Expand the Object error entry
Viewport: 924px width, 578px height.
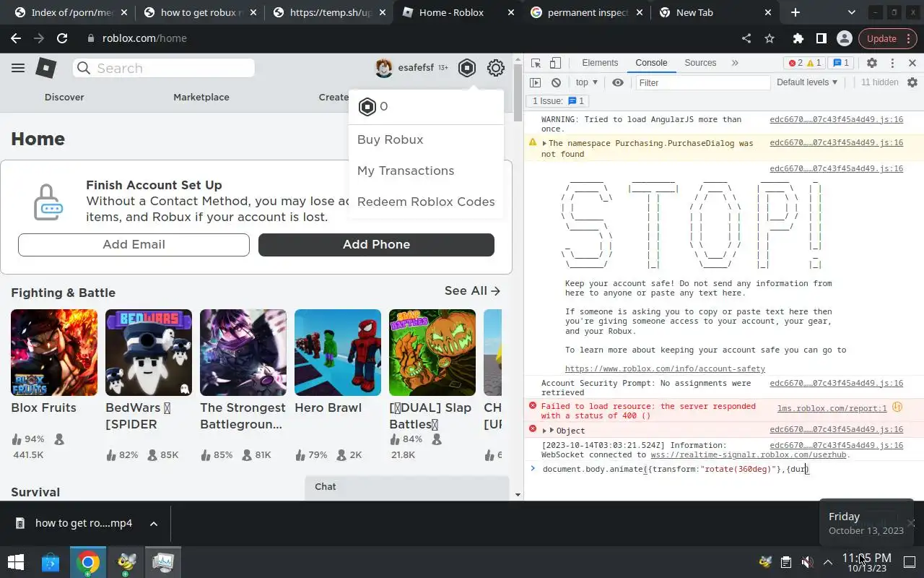tap(544, 431)
